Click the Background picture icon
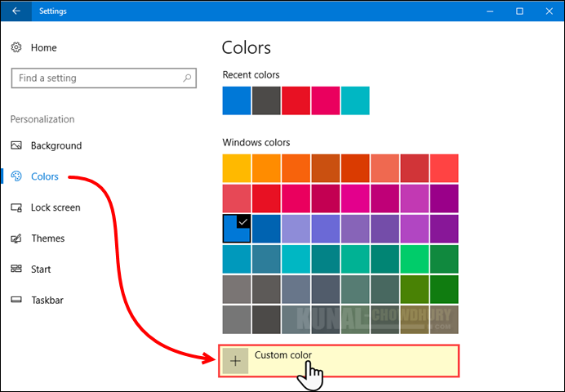The height and width of the screenshot is (392, 565). [x=16, y=145]
